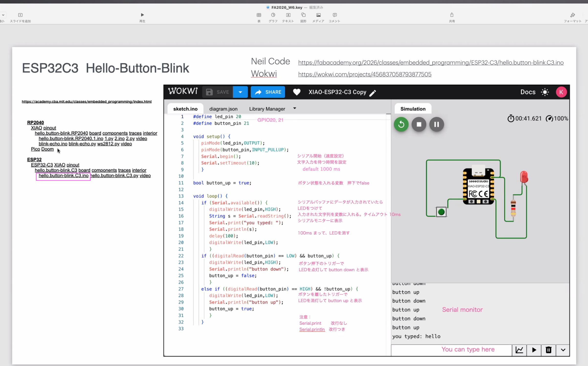This screenshot has height=366, width=588.
Task: Open the Shapes (図形) menu icon
Action: click(303, 15)
